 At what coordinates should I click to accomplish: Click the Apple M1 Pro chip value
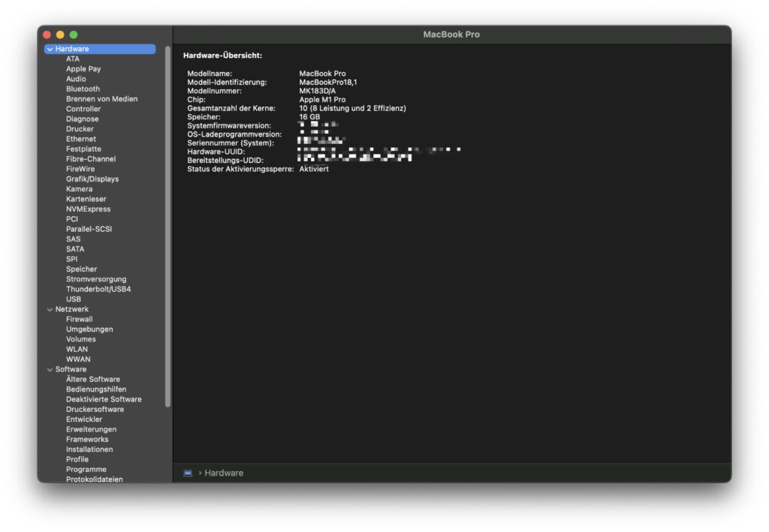322,100
